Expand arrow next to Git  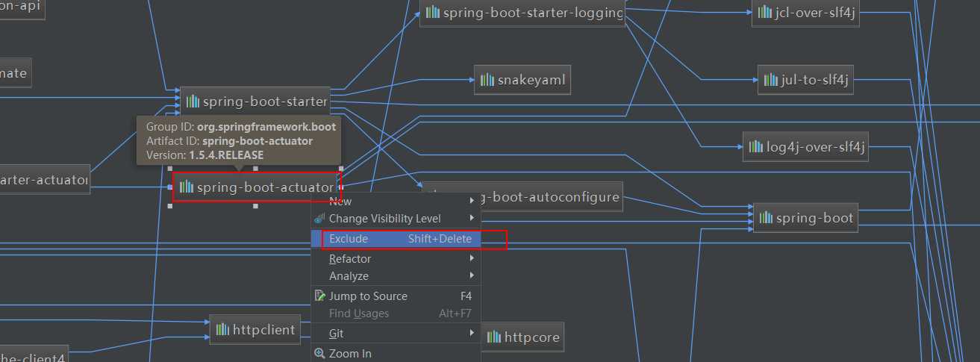click(472, 334)
